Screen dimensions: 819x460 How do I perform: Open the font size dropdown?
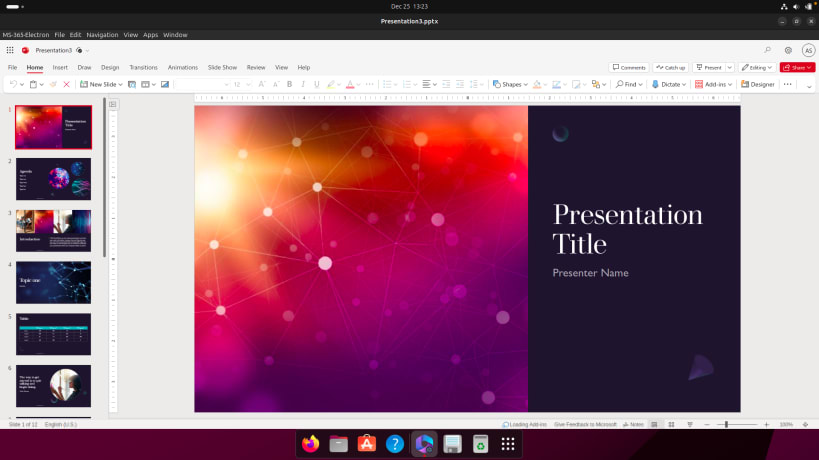pyautogui.click(x=249, y=85)
